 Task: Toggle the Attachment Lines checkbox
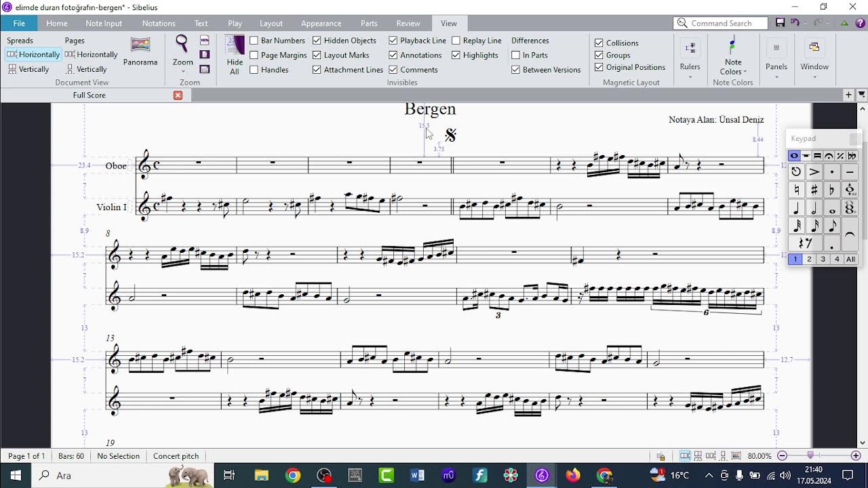pos(317,70)
